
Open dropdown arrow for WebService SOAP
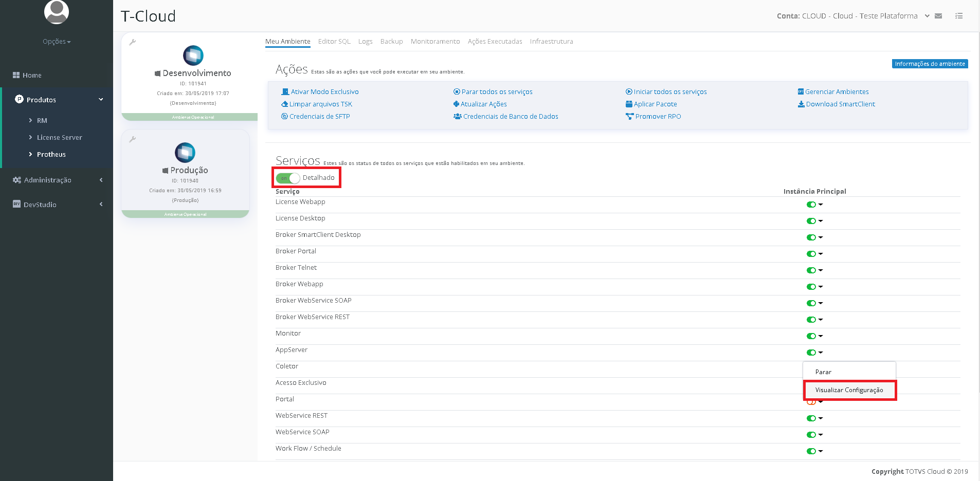pyautogui.click(x=821, y=435)
